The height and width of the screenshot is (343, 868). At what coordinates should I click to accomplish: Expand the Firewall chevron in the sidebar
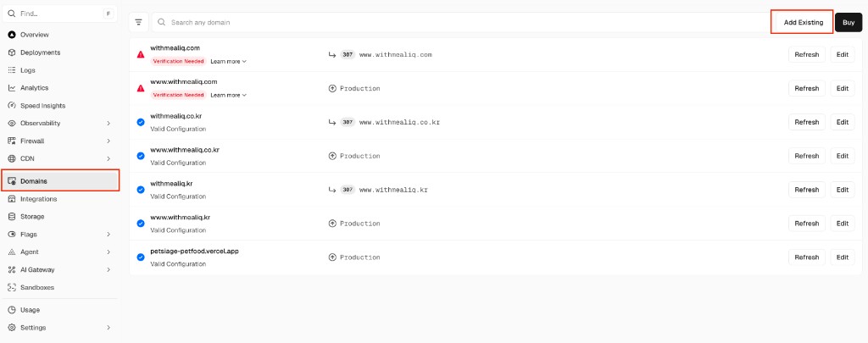click(108, 141)
